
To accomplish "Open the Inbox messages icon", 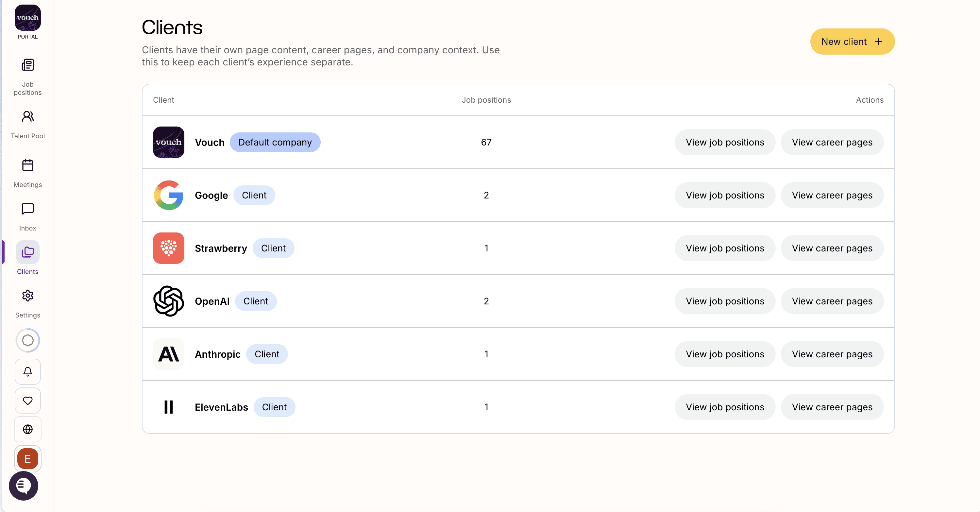I will click(x=27, y=216).
